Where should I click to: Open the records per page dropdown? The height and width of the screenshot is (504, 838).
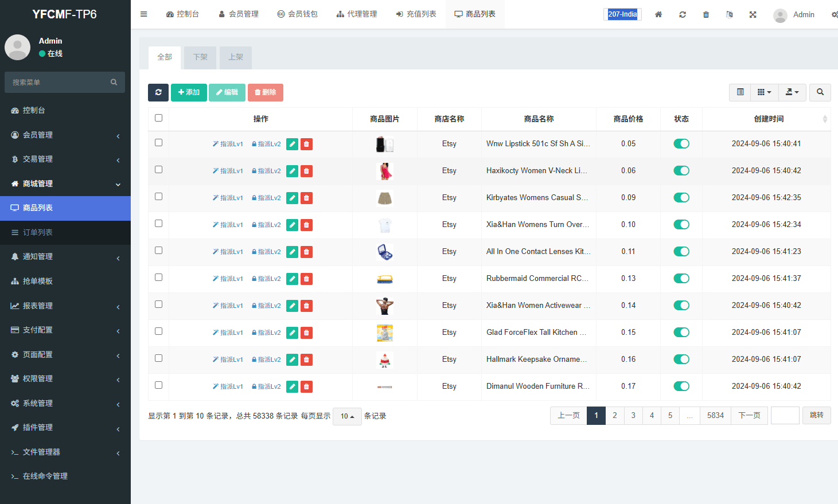(x=347, y=416)
